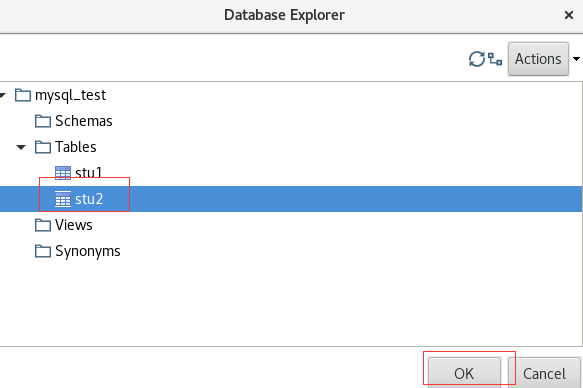Select the Views tree item label
Image resolution: width=583 pixels, height=388 pixels.
pyautogui.click(x=74, y=225)
